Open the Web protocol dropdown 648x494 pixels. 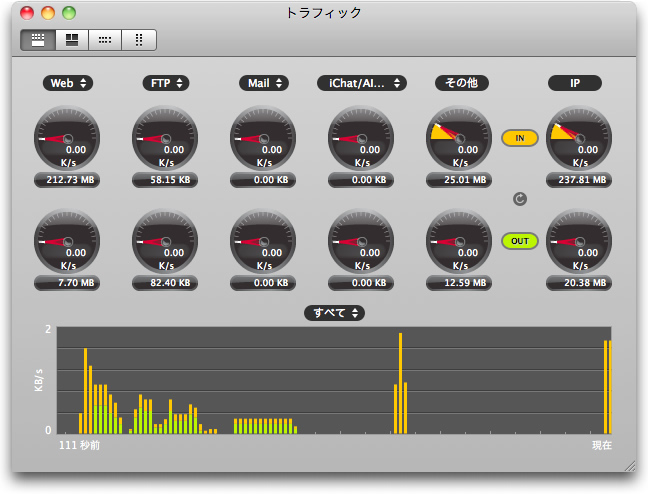[x=68, y=83]
